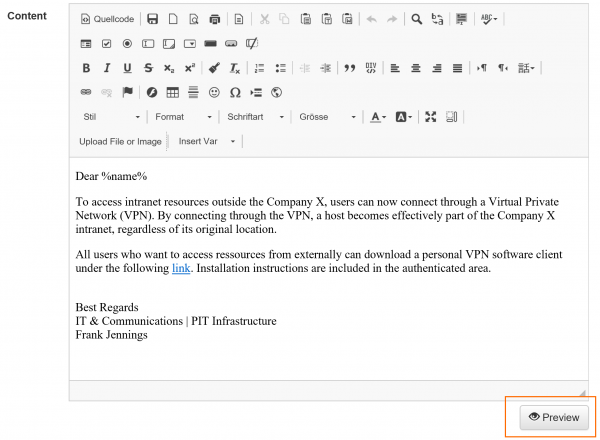Paste as plain text icon
Screen dimensions: 600x440
[x=326, y=19]
